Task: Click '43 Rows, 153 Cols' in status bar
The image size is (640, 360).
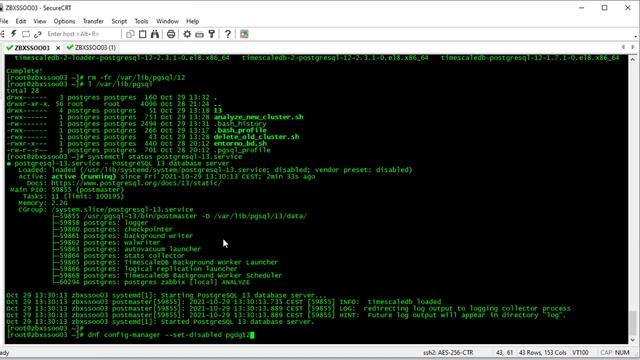Action: 542,352
